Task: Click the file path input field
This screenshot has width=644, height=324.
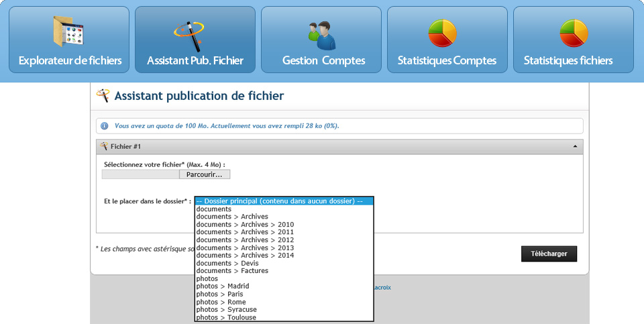Action: click(140, 174)
